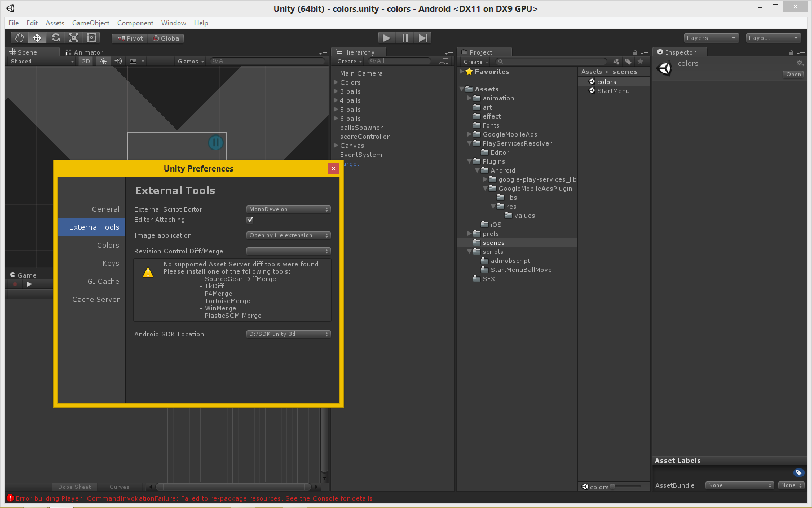The width and height of the screenshot is (812, 508).
Task: Open the External Script Editor dropdown
Action: click(289, 209)
